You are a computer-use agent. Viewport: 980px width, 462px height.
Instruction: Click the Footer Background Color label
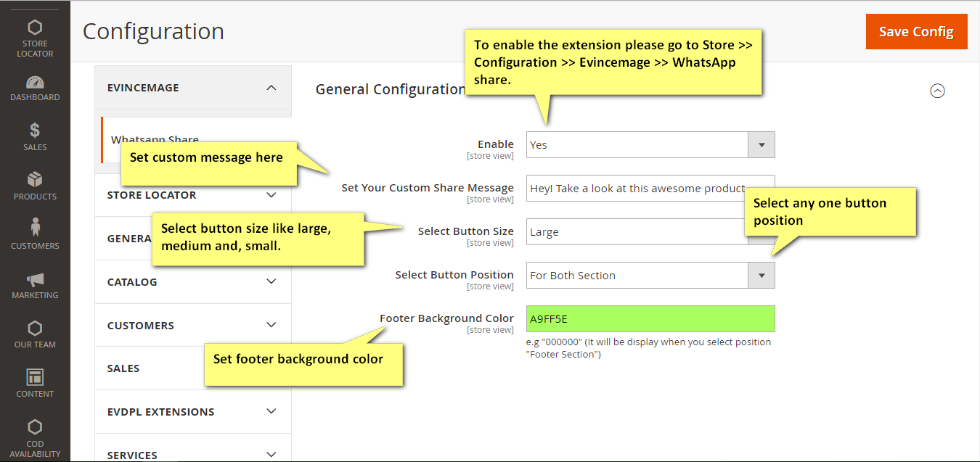[x=446, y=318]
